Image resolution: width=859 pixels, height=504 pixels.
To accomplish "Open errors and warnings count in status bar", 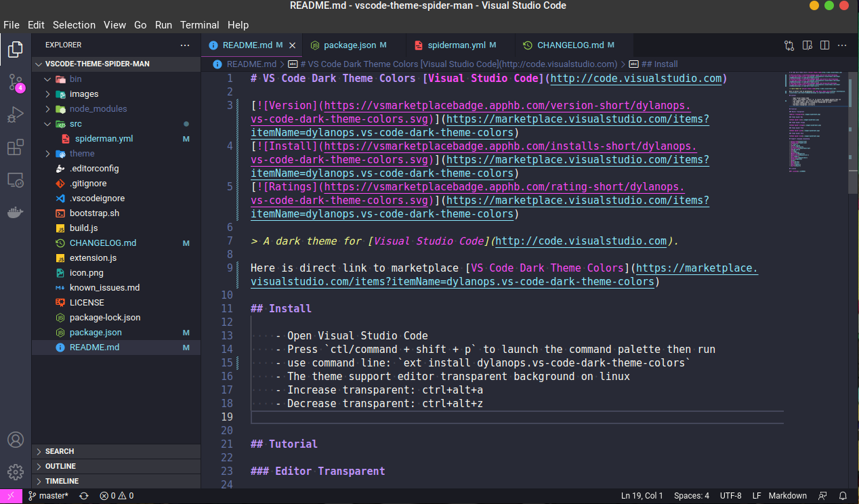I will (x=117, y=495).
